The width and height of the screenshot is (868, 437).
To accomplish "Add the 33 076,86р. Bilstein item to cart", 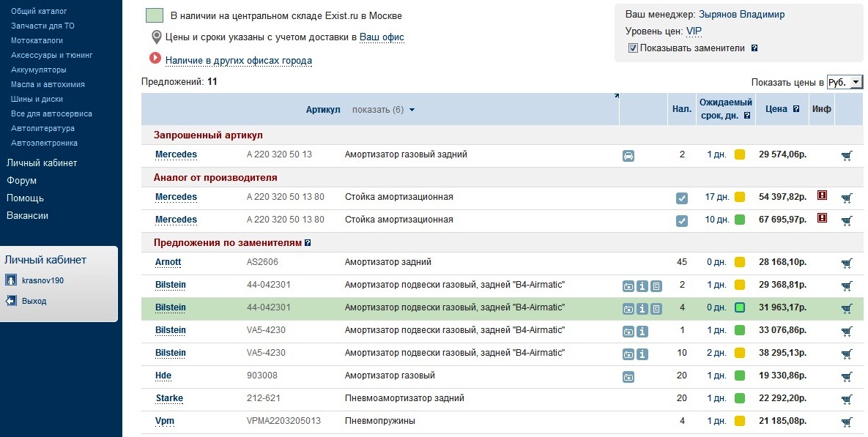I will pos(847,332).
